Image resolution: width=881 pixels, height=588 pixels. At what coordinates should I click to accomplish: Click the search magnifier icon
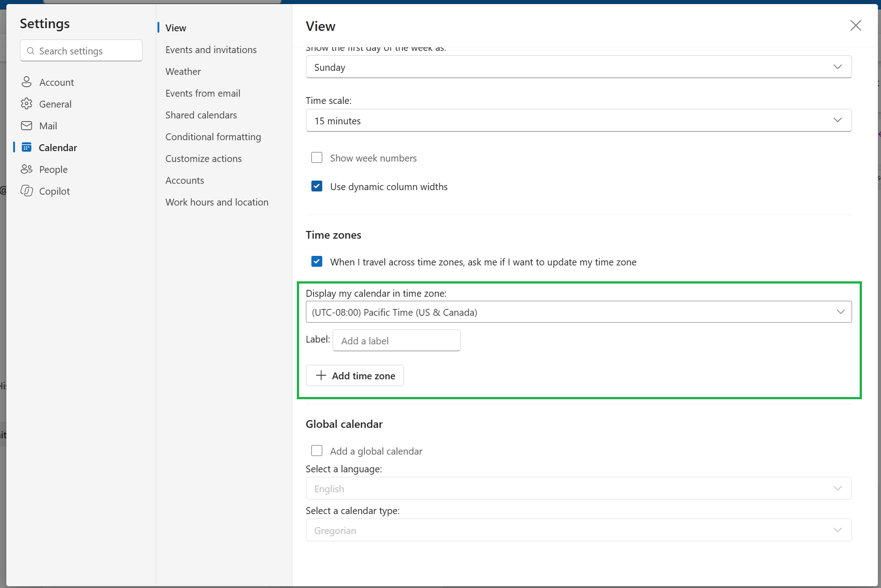tap(31, 51)
